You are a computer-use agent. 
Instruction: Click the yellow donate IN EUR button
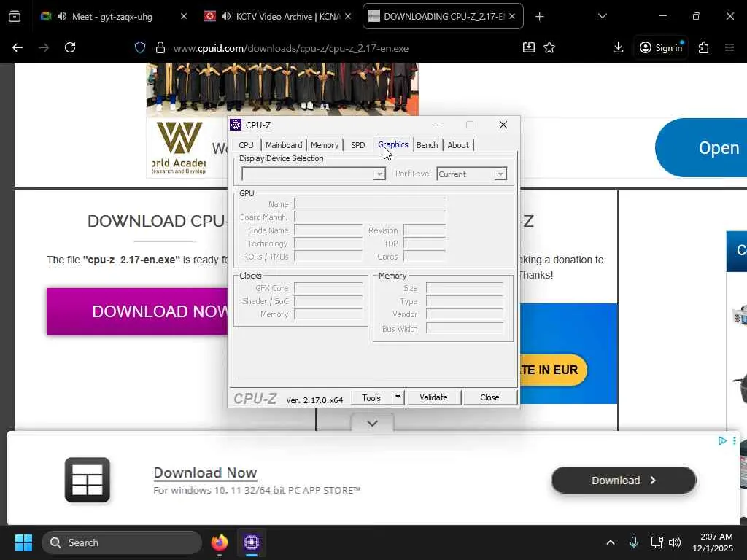[553, 370]
